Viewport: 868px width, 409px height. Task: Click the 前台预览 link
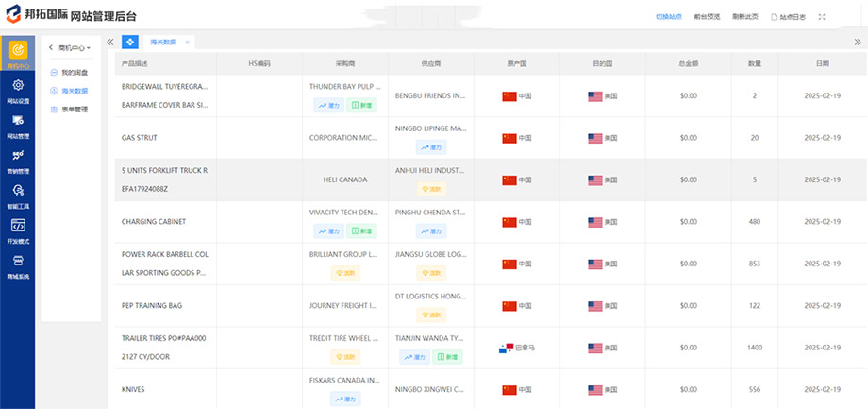click(x=707, y=17)
